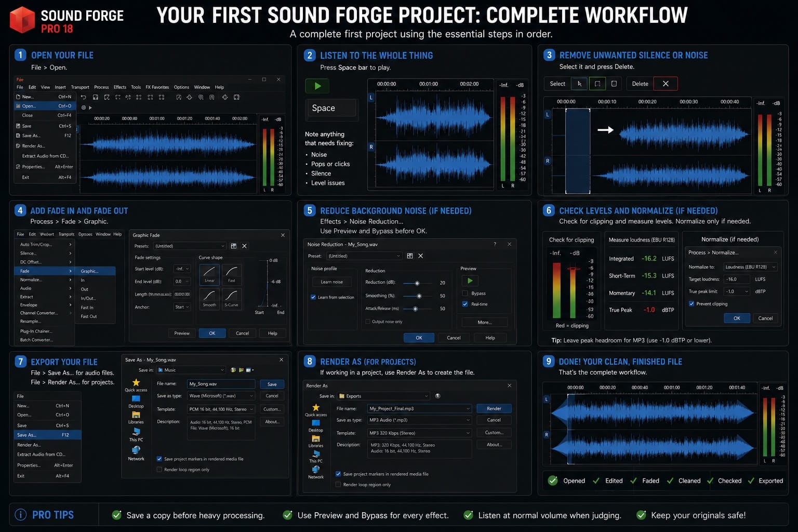Click the globe icon beside the Exports folder
Screen dimensions: 798x532
click(438, 396)
